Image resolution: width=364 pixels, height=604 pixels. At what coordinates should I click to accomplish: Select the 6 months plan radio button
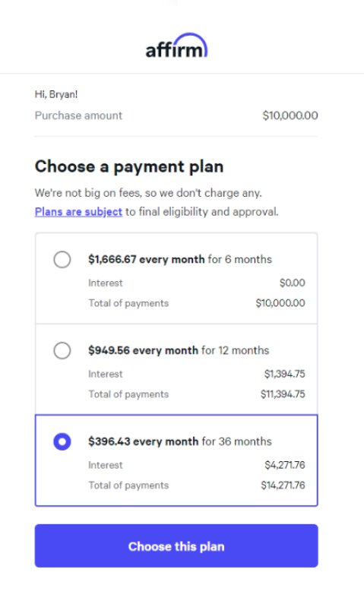62,259
